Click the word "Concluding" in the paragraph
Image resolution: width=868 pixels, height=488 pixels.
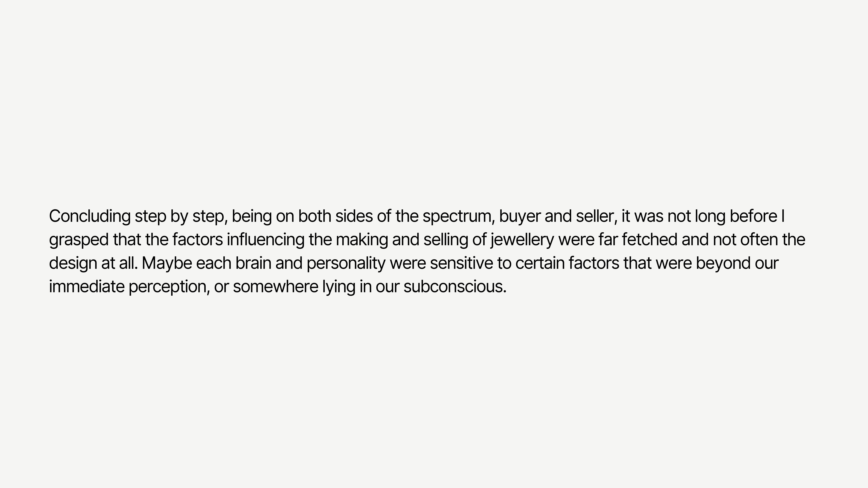(x=90, y=216)
